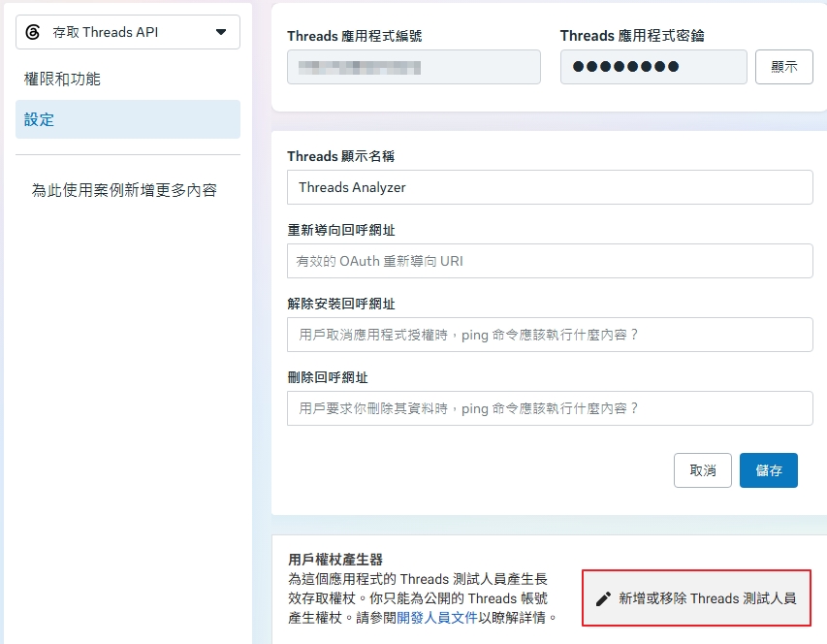Screen dimensions: 827x644
Task: Click the 用戶權杖產生器 heading text
Action: (334, 559)
